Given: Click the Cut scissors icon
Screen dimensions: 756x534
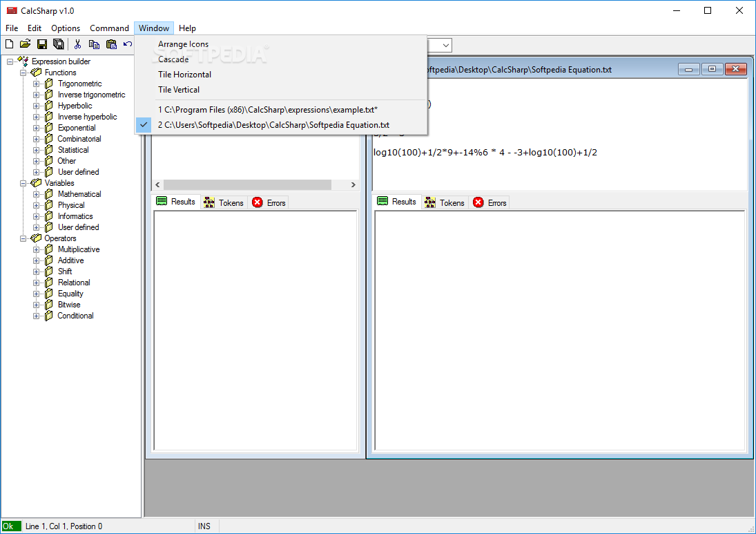Looking at the screenshot, I should pos(77,44).
